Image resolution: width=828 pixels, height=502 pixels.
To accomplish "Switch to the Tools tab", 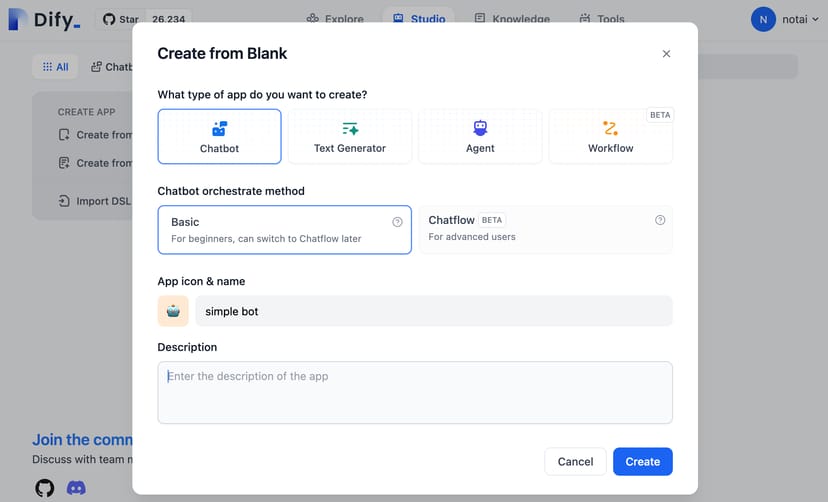I will pyautogui.click(x=601, y=19).
